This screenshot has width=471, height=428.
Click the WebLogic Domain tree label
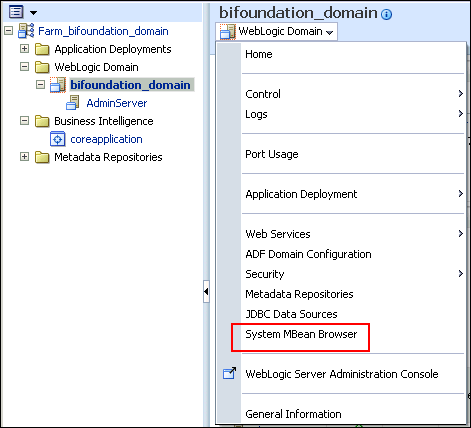(96, 67)
